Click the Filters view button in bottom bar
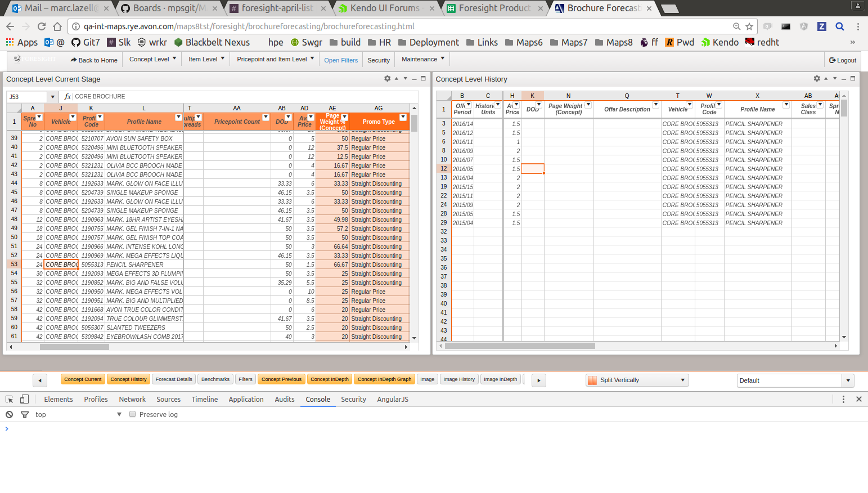Viewport: 868px width, 493px height. click(245, 379)
